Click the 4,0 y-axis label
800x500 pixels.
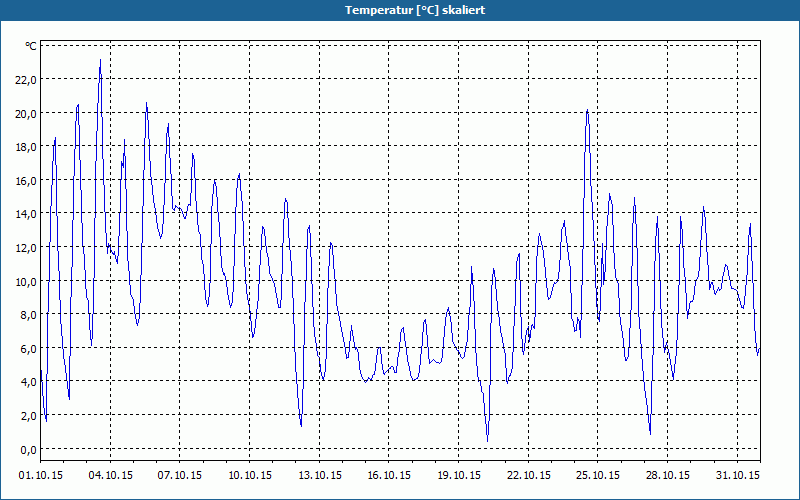[28, 382]
